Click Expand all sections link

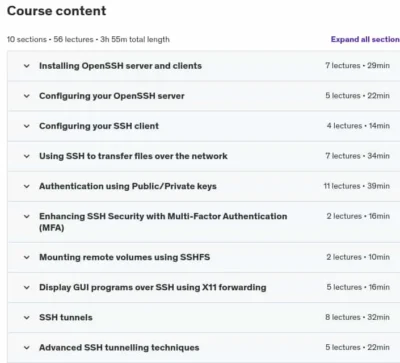365,39
